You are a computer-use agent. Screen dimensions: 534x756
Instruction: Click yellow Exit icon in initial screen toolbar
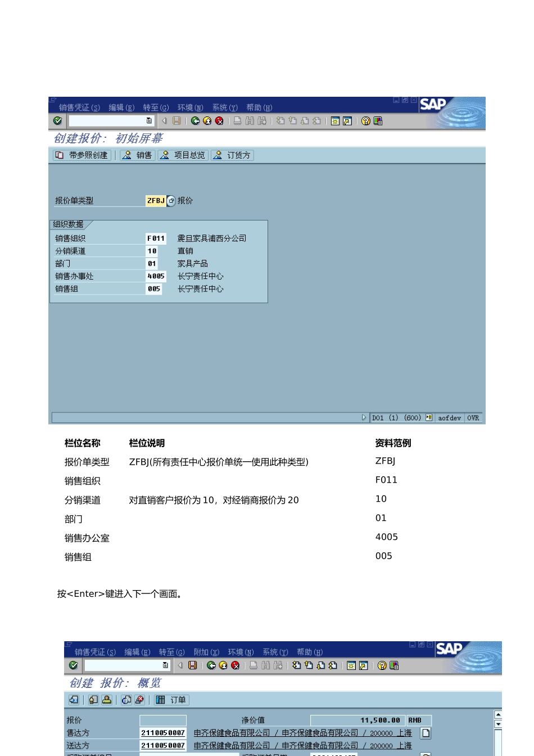pos(207,121)
